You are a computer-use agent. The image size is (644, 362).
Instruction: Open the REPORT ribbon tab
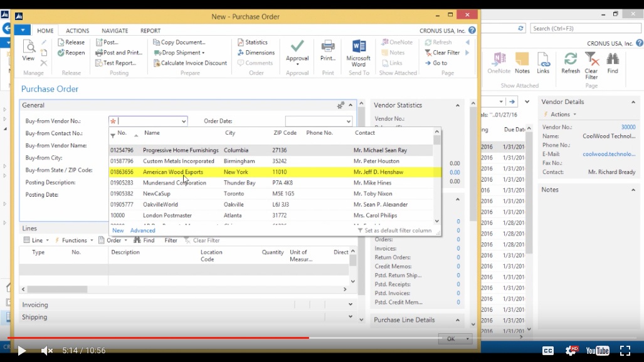coord(150,31)
